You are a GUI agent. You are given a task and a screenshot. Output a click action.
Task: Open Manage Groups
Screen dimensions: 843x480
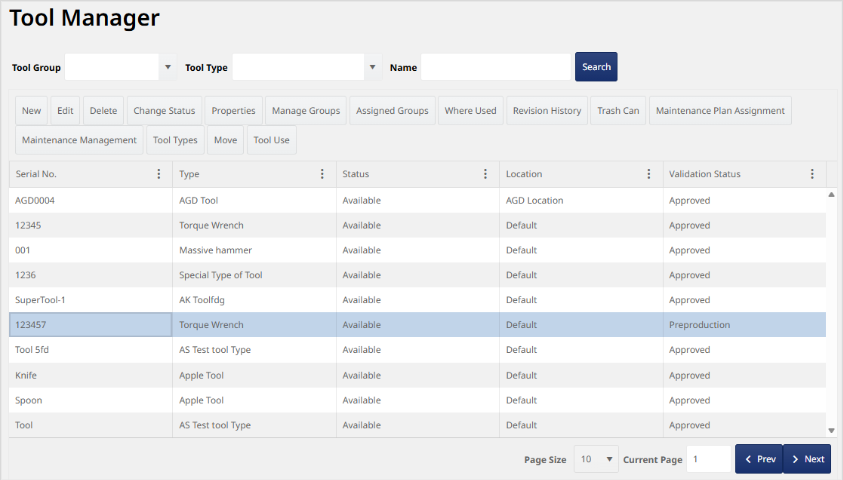pos(306,111)
